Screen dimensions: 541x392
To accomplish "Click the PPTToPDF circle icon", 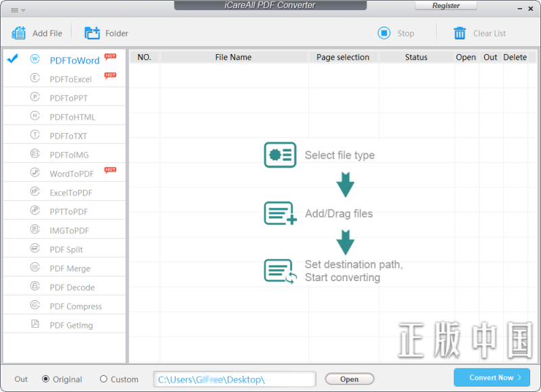I will coord(35,210).
